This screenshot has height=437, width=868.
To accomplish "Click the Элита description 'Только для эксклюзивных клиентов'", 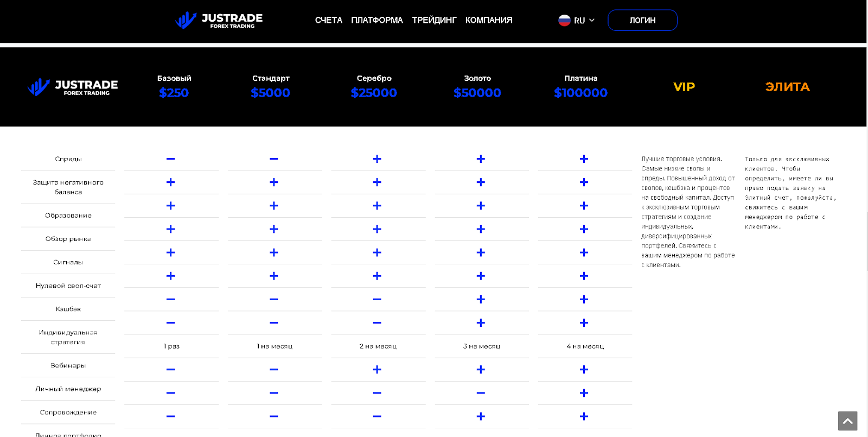I will pyautogui.click(x=790, y=193).
